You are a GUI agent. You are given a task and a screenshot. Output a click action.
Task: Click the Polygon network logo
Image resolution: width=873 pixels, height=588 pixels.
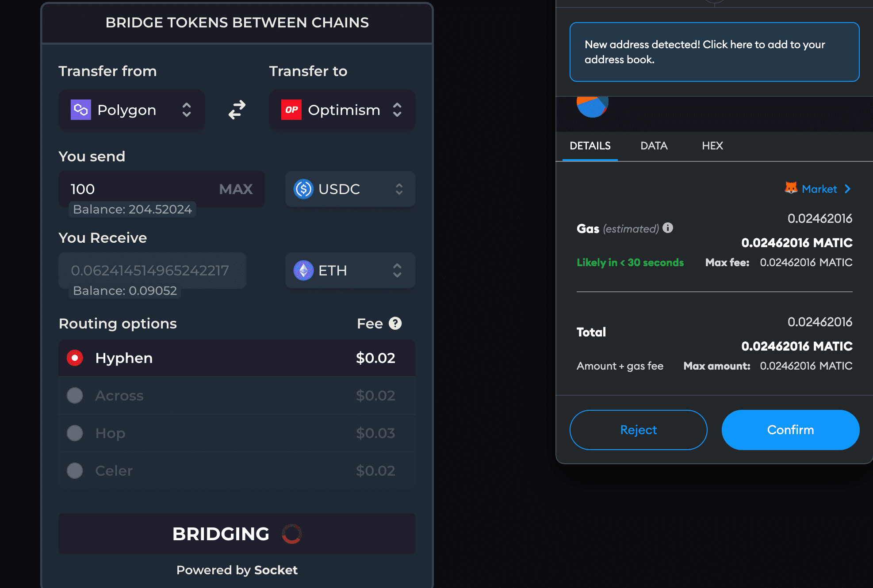[81, 110]
